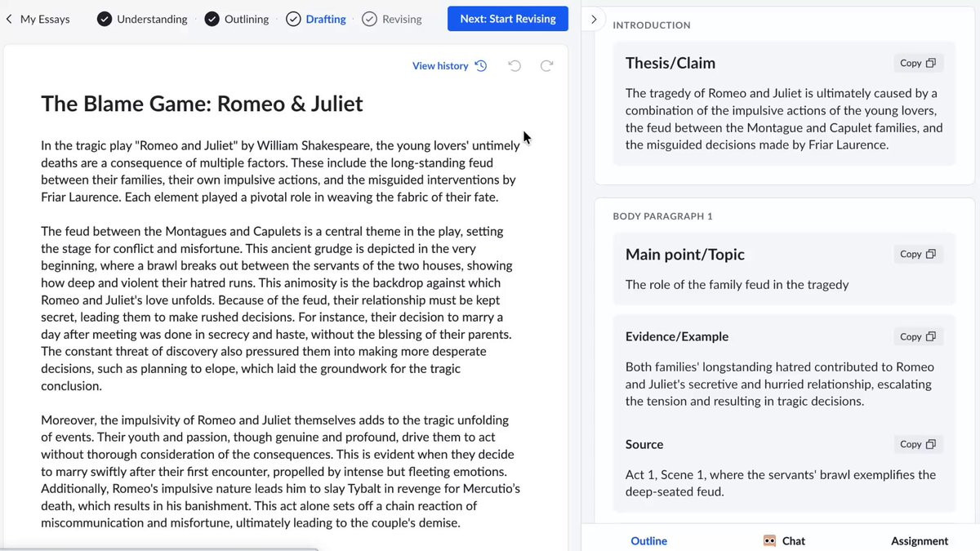This screenshot has width=980, height=551.
Task: Collapse the outline side panel chevron
Action: [x=594, y=19]
